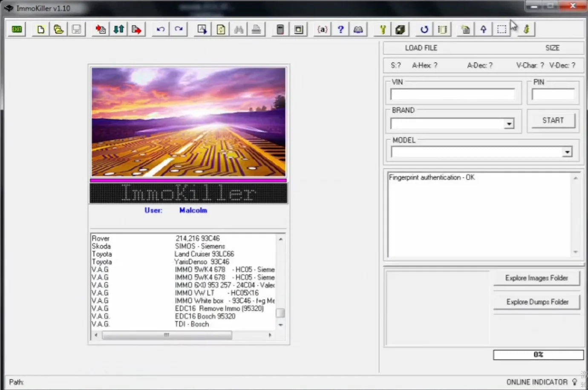Click the calculator icon
The height and width of the screenshot is (390, 588).
pos(280,29)
